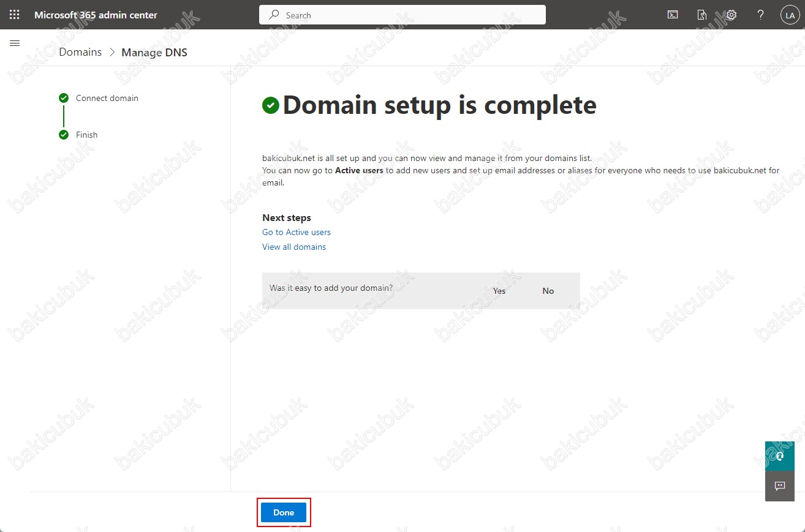This screenshot has width=805, height=532.
Task: Toggle the navigation menu hamburger icon
Action: click(x=15, y=43)
